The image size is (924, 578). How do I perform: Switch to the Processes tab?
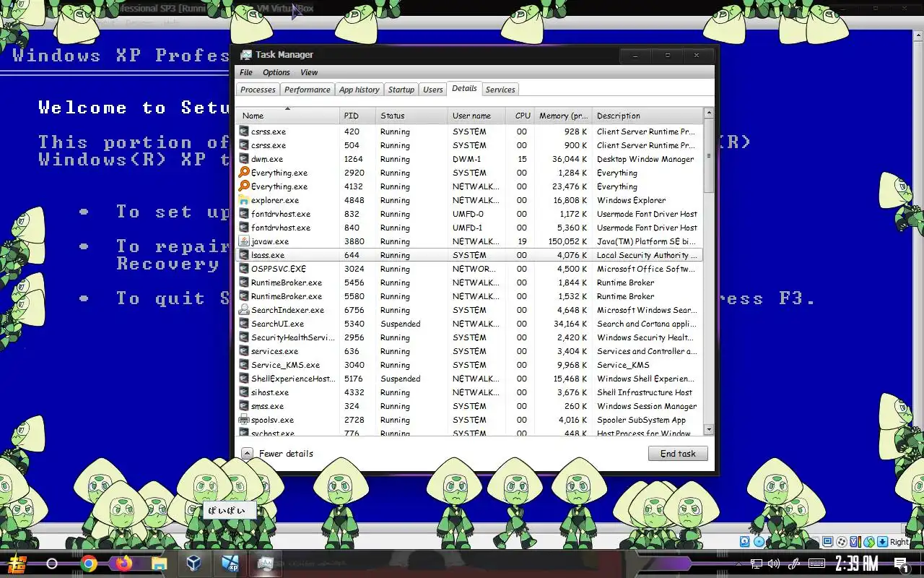click(258, 90)
